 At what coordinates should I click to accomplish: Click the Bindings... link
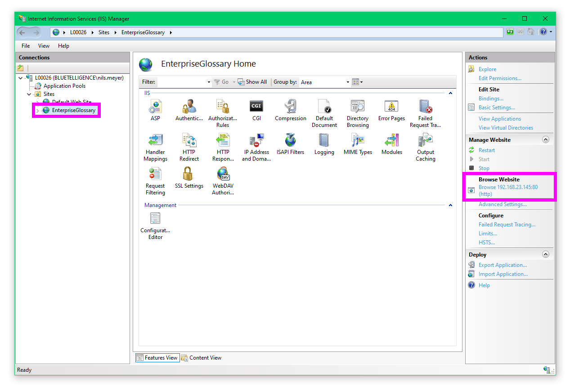click(x=491, y=99)
